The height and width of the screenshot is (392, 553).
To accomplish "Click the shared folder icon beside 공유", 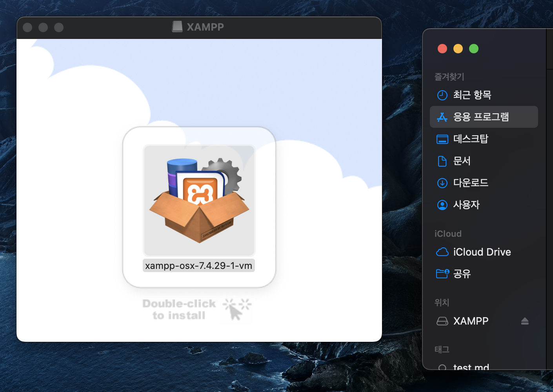I will pyautogui.click(x=443, y=274).
